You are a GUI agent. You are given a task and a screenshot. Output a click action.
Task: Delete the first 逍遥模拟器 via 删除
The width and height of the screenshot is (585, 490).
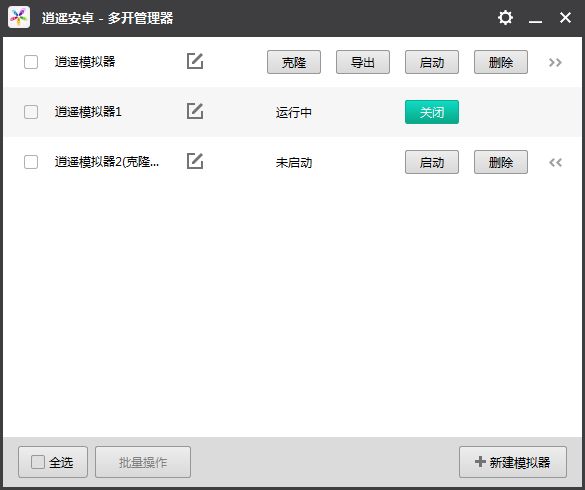coord(501,62)
